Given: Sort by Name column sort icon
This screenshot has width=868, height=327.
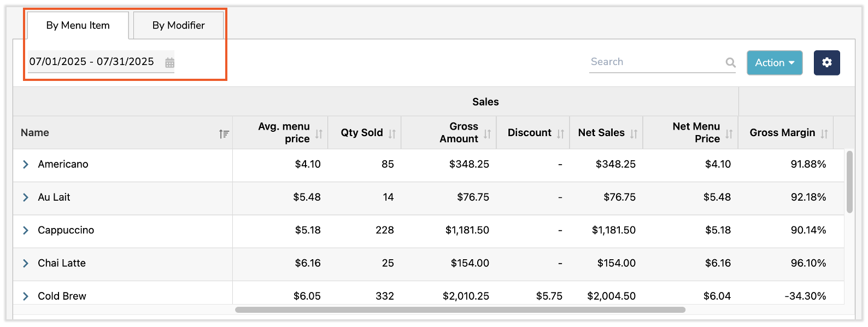Looking at the screenshot, I should (x=224, y=133).
